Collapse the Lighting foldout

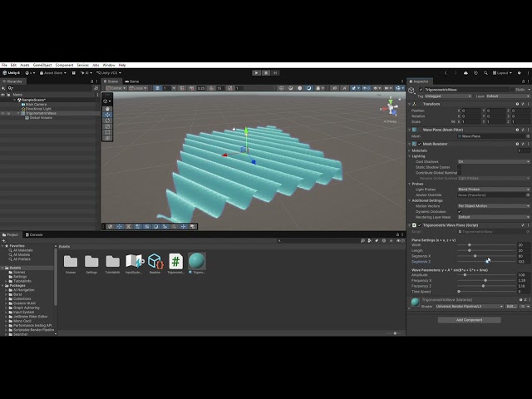[410, 156]
